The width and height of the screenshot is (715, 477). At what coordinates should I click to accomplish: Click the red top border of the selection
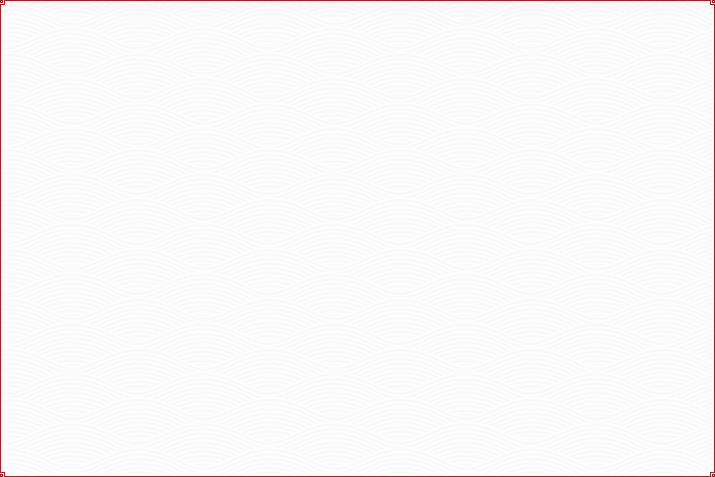pyautogui.click(x=200, y=1)
